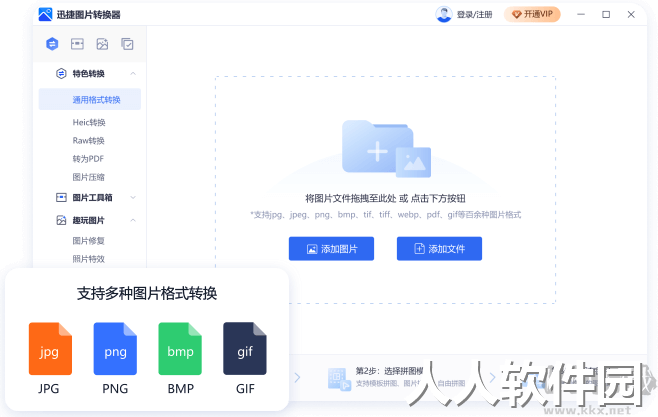Collapse the 特色转换 section
The height and width of the screenshot is (417, 658).
[x=133, y=74]
